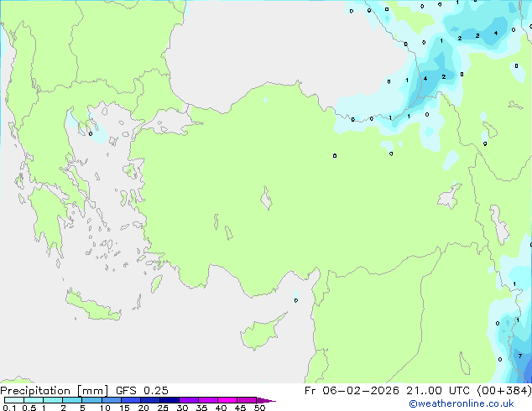The width and height of the screenshot is (532, 411).
Task: Click the '50' legend scale value
Action: tap(259, 408)
